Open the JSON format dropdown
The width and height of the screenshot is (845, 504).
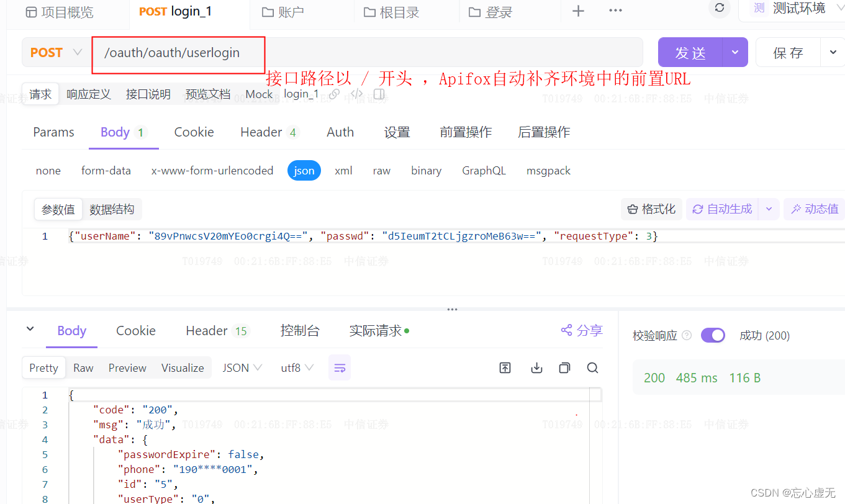(x=242, y=368)
